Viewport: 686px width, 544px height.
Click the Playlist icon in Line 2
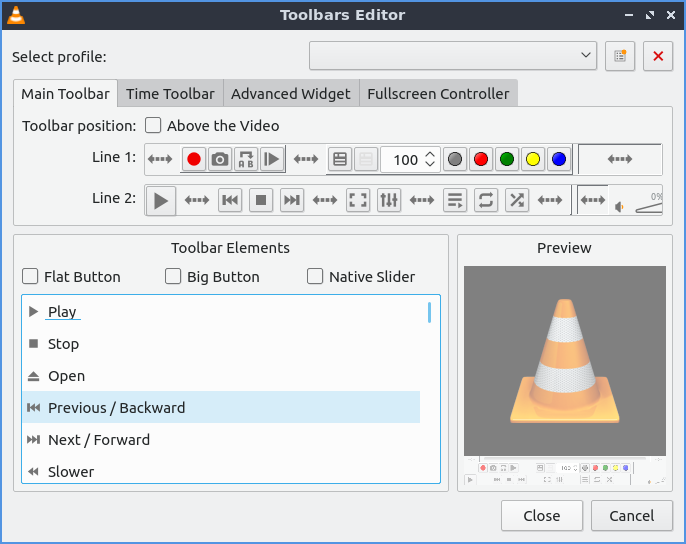point(454,200)
